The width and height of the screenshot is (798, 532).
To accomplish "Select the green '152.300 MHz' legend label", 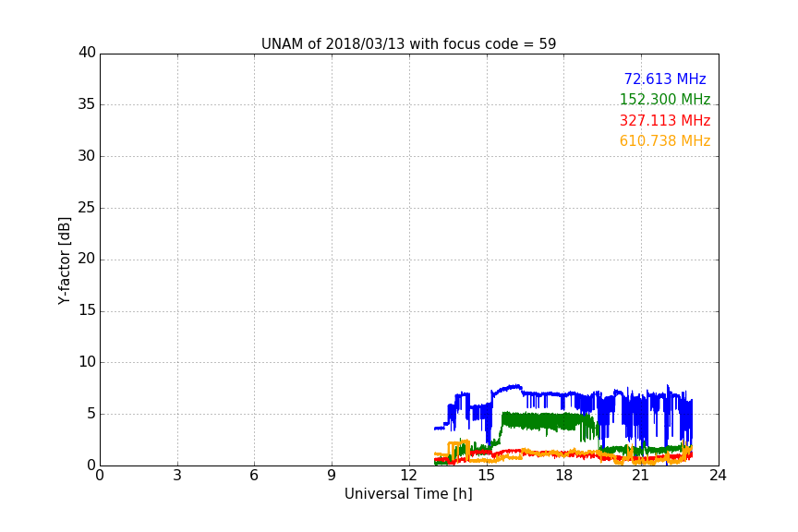I will coord(665,99).
